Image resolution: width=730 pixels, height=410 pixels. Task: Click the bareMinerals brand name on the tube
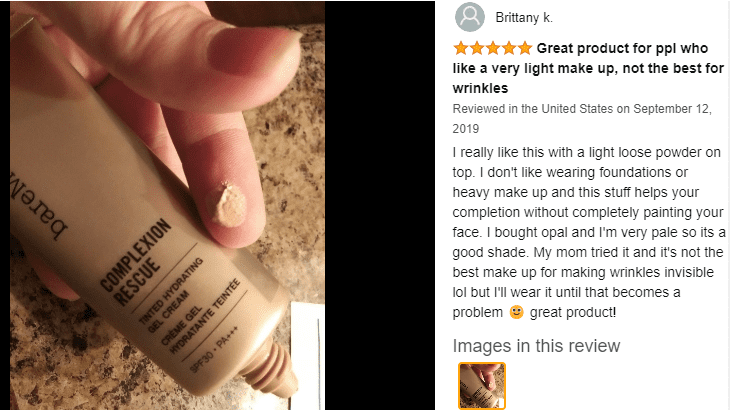[x=37, y=205]
